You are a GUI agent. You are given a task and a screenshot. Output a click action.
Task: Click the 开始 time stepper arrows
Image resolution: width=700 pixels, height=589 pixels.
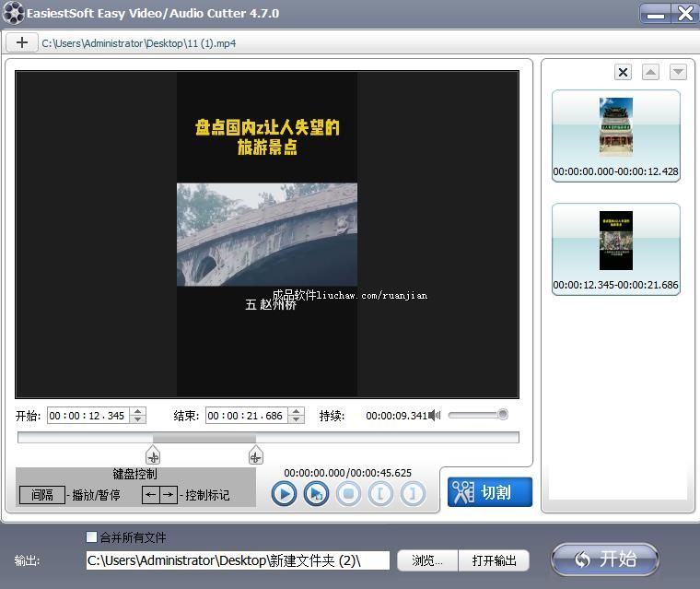click(138, 416)
